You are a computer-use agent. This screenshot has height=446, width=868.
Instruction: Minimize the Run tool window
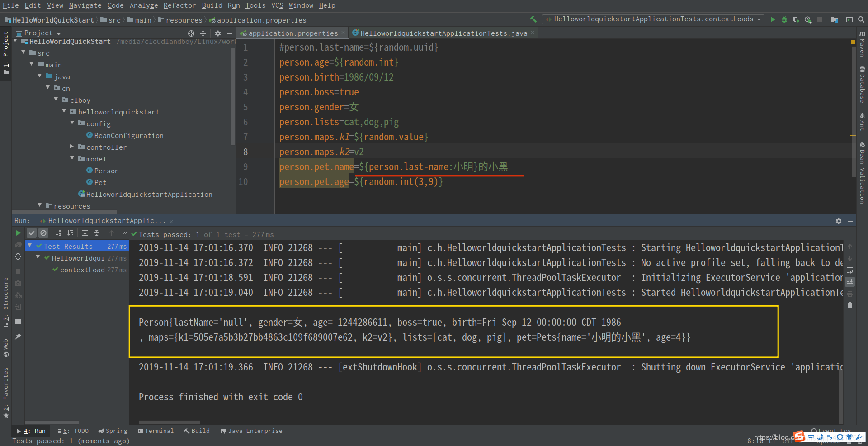pos(850,221)
